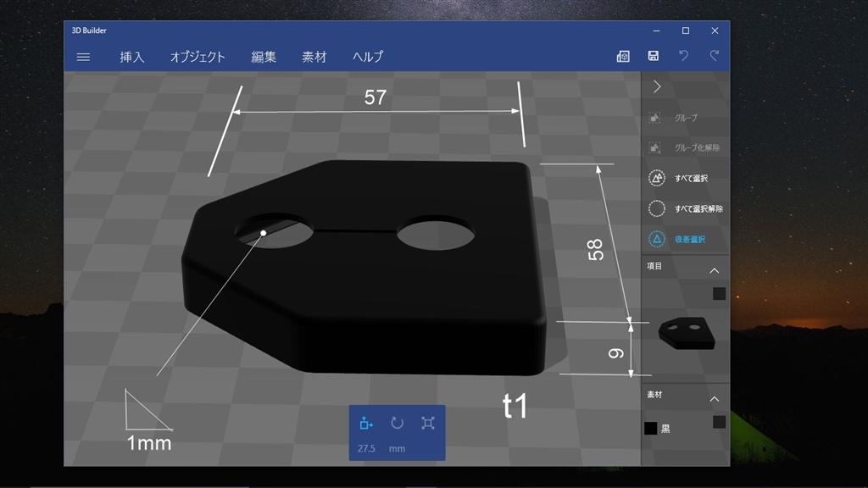
Task: Click the dark square in 項目 section
Action: pyautogui.click(x=719, y=293)
